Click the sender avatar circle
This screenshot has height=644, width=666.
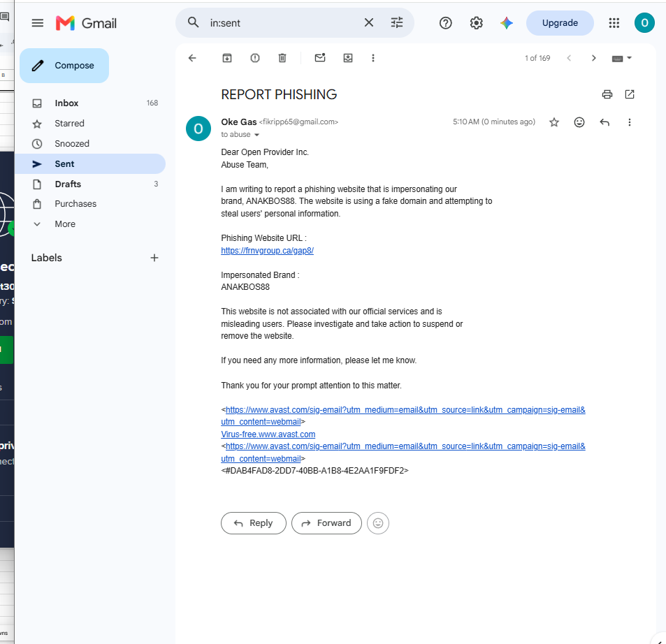198,129
